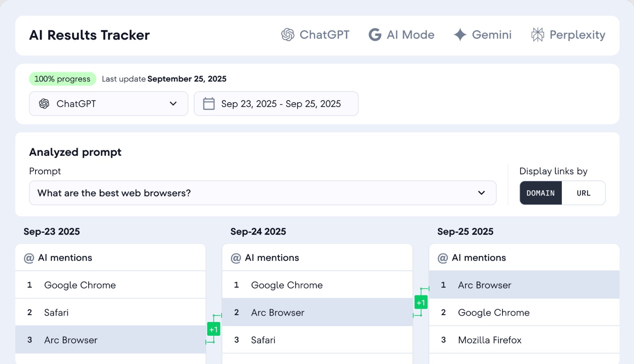Click Mozilla Firefox in Sep-25 list
The image size is (634, 364).
tap(490, 340)
